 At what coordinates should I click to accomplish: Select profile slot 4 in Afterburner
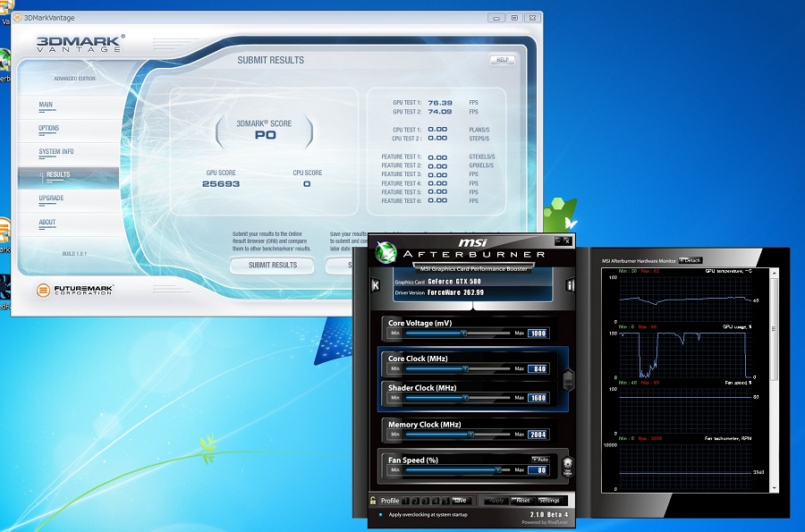point(436,501)
